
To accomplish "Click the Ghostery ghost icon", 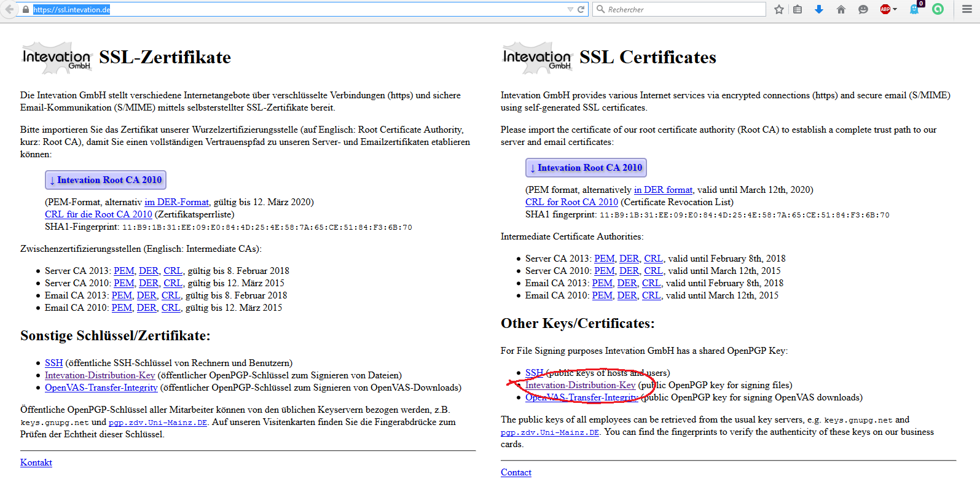I will coord(914,10).
